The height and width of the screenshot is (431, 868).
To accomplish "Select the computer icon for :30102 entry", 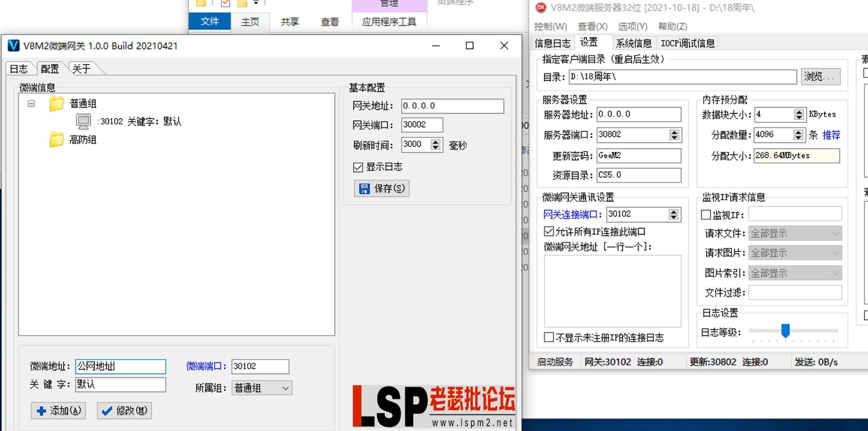I will pos(84,121).
